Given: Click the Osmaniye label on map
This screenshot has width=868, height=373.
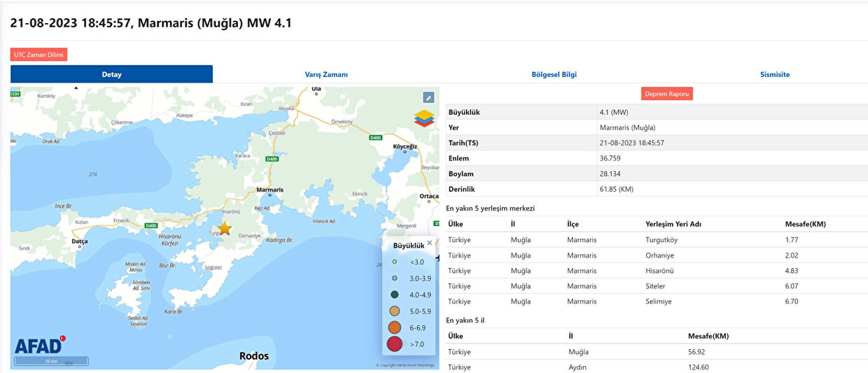Looking at the screenshot, I should [250, 237].
